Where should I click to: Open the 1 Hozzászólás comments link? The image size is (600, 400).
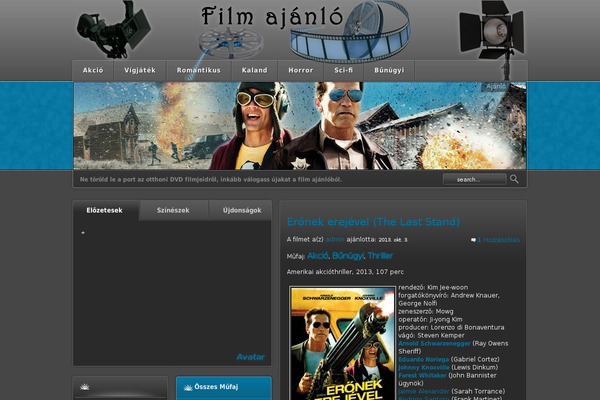click(x=499, y=240)
